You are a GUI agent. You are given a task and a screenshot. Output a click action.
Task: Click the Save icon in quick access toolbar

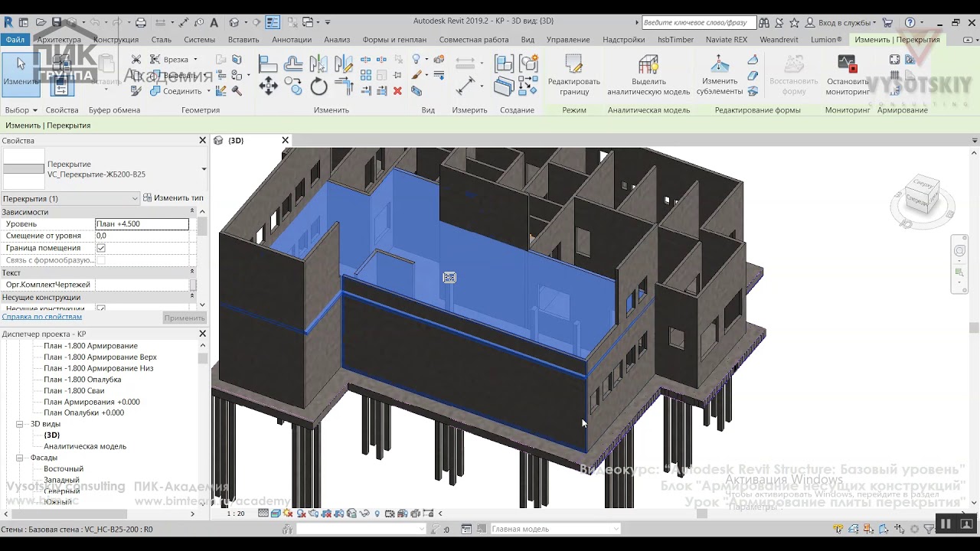pos(57,22)
